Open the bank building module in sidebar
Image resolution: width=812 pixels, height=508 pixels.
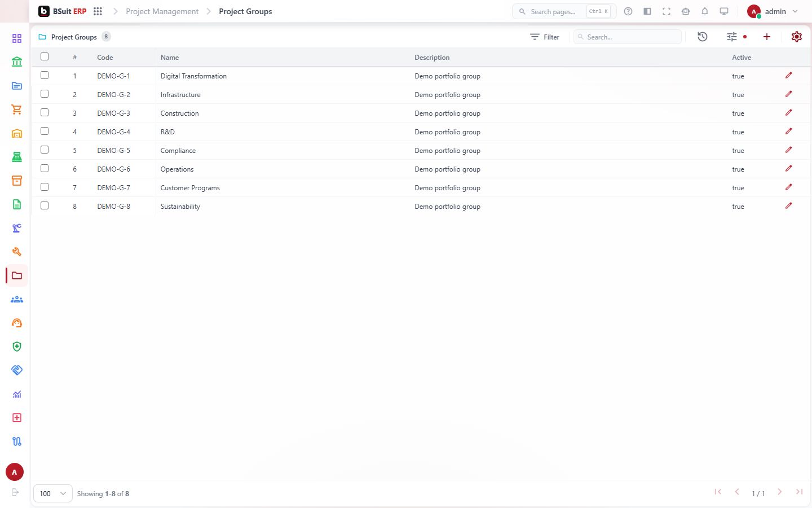pyautogui.click(x=17, y=62)
